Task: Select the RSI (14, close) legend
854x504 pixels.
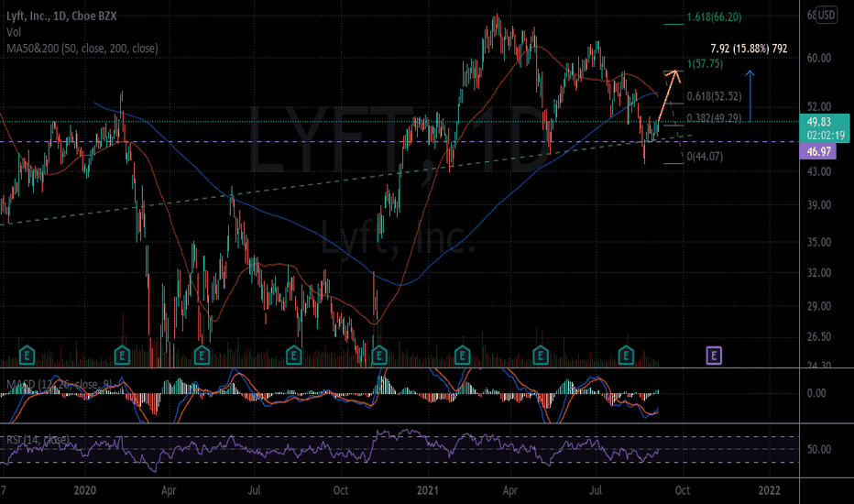Action: pyautogui.click(x=38, y=439)
